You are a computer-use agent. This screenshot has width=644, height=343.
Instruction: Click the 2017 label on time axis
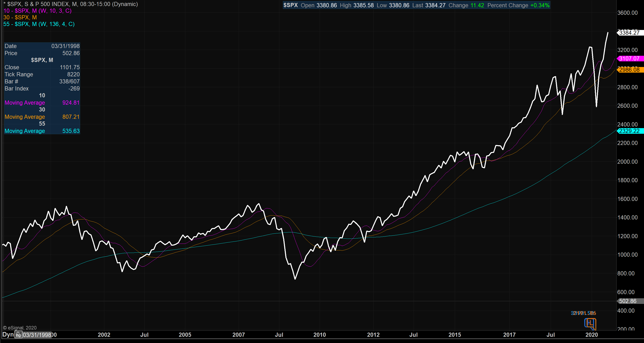pos(510,335)
